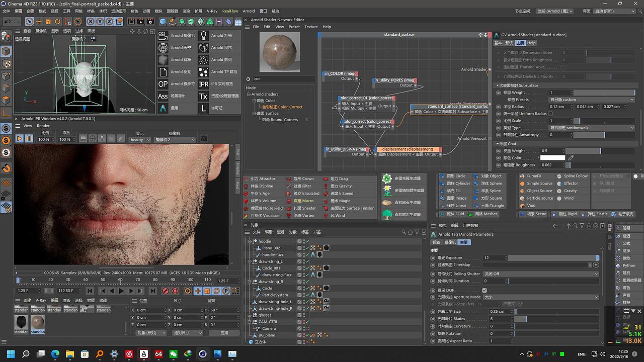Toggle Exposure animation dot

433,258
